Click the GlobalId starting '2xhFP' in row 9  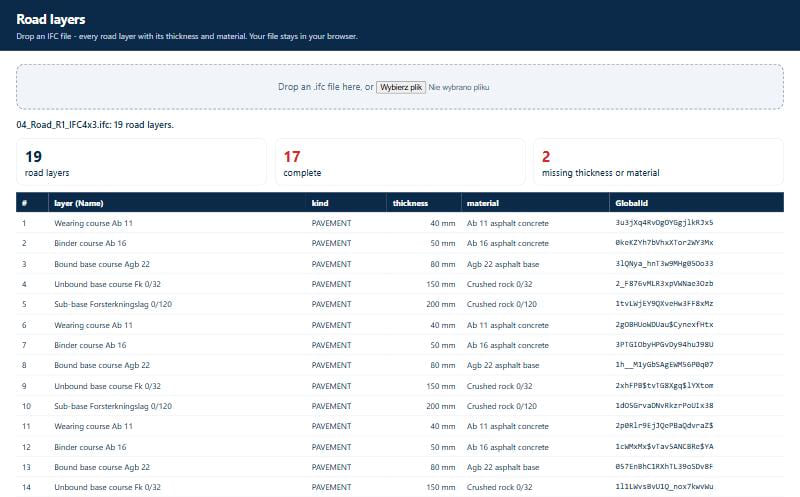point(664,385)
